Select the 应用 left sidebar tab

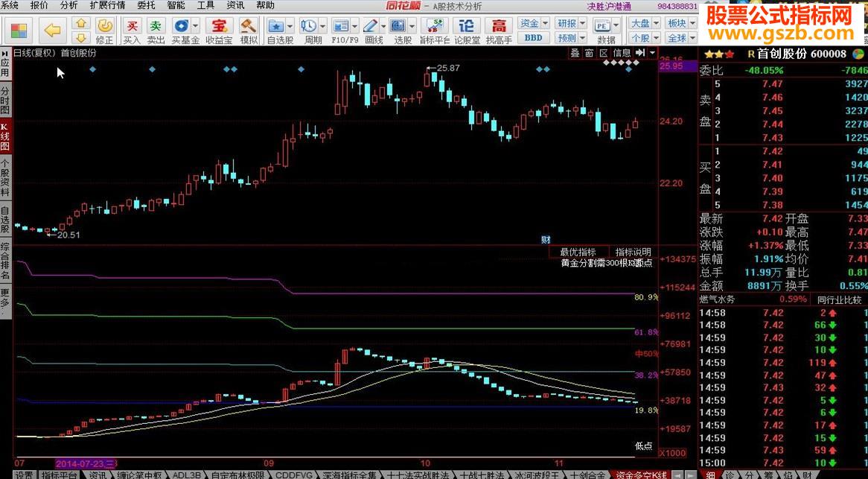point(5,63)
